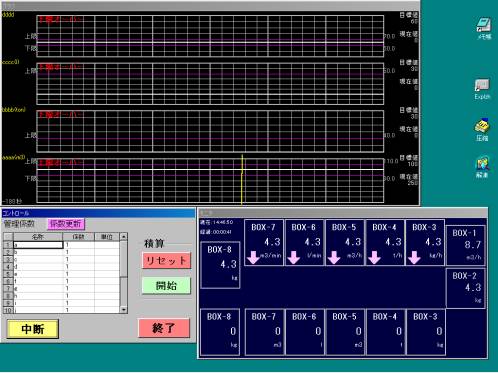Image resolution: width=498 pixels, height=373 pixels.
Task: Click the down arrow in BOX-4 tile
Action: [374, 258]
